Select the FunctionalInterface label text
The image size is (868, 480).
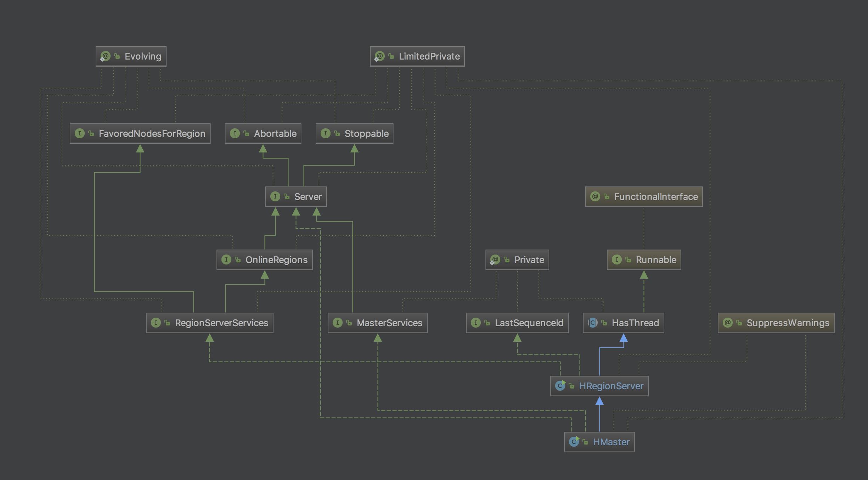click(656, 197)
